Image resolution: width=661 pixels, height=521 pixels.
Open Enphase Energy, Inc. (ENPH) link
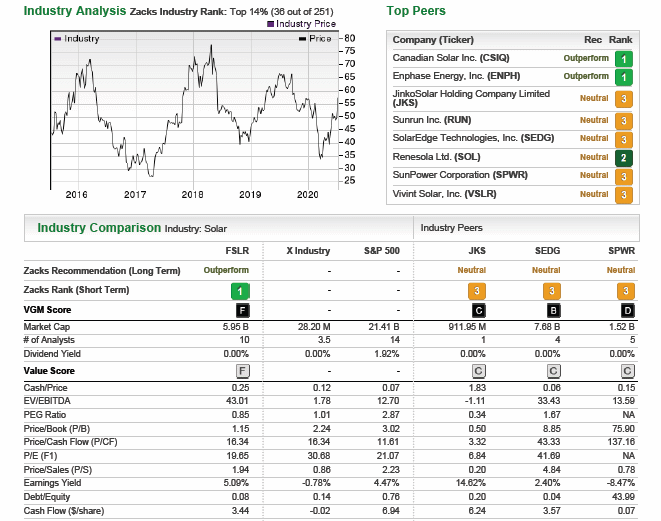[x=456, y=76]
